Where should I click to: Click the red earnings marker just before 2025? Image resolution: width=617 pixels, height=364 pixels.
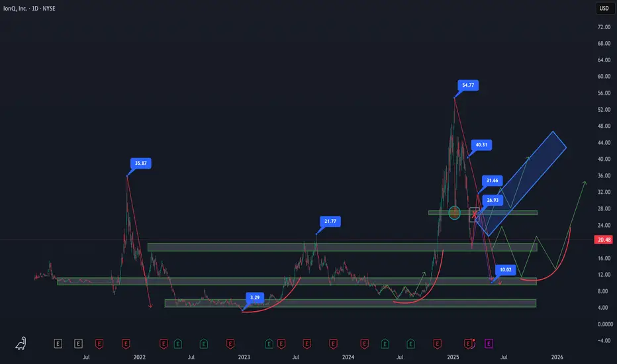[x=437, y=344]
